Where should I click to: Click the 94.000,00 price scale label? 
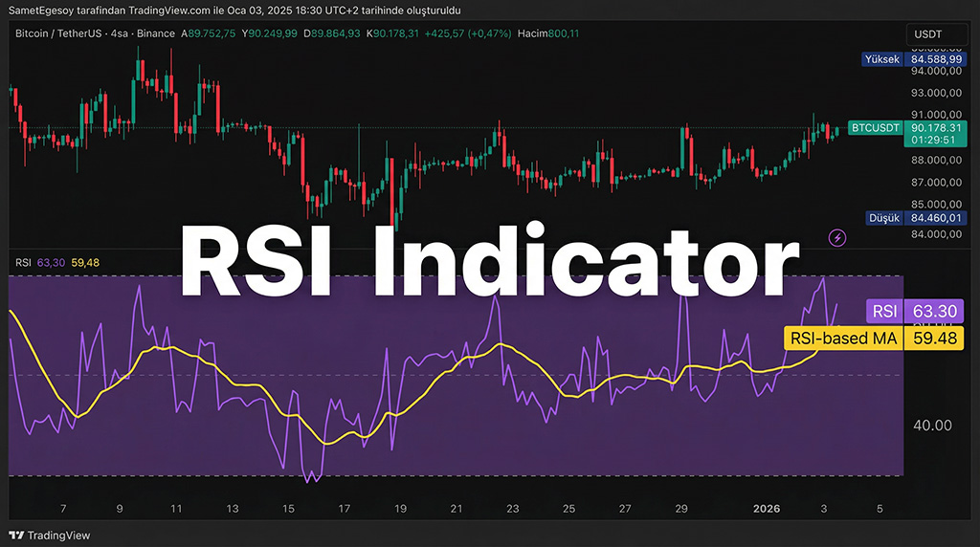pyautogui.click(x=934, y=71)
